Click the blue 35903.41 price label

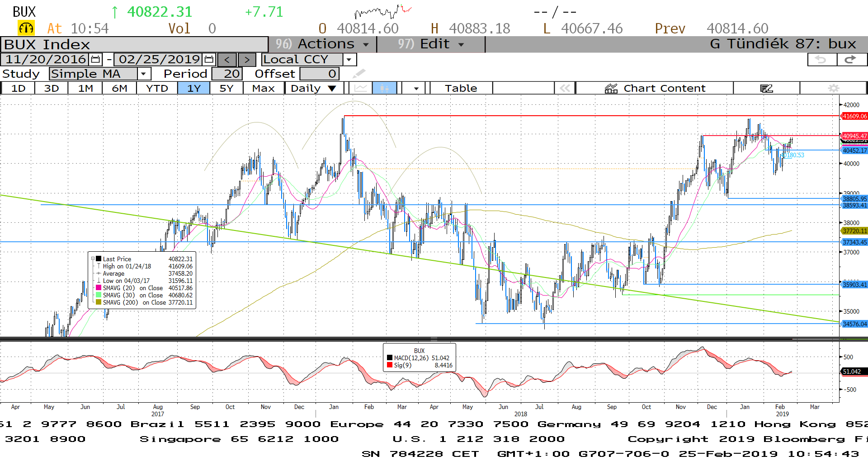(854, 285)
